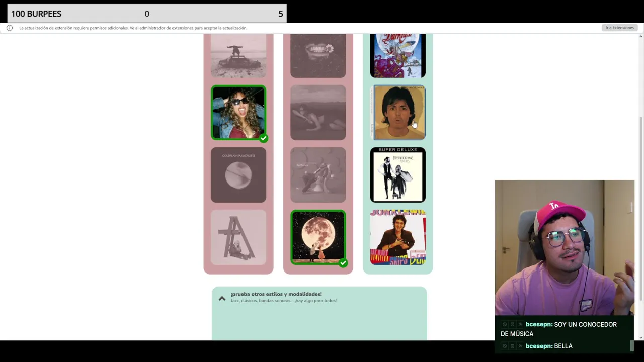
Task: Collapse the 'prueba otros estilos y modalidades' panel
Action: (x=222, y=298)
